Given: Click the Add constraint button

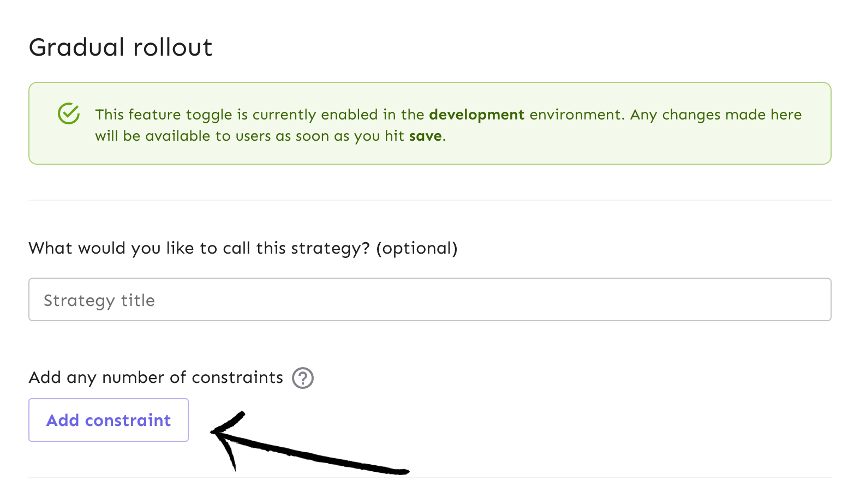Looking at the screenshot, I should tap(108, 420).
